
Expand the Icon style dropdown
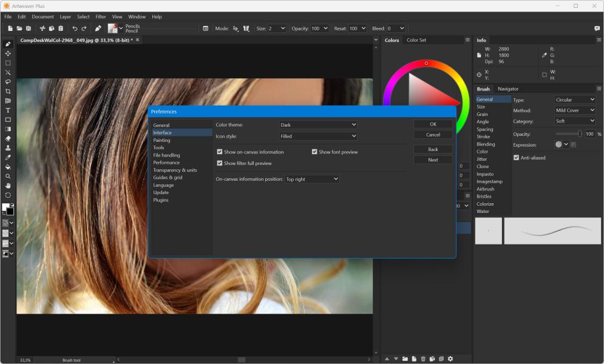pyautogui.click(x=317, y=136)
